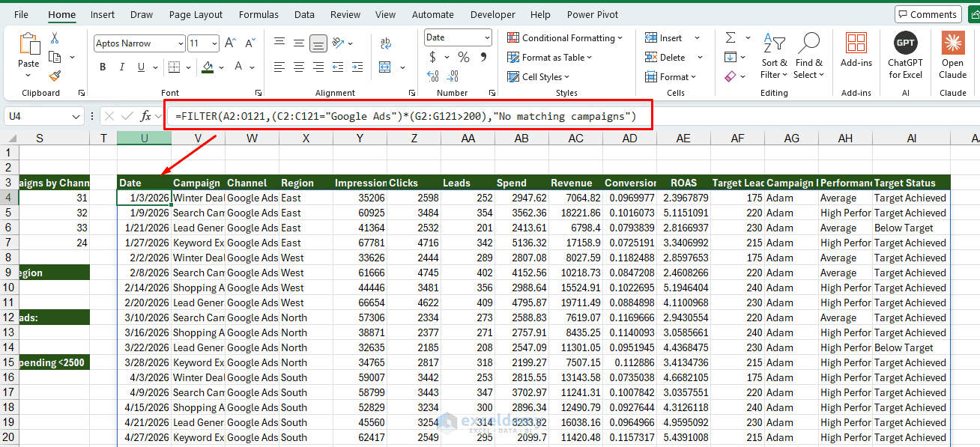Open the File menu
Viewport: 980px width, 447px height.
(22, 14)
